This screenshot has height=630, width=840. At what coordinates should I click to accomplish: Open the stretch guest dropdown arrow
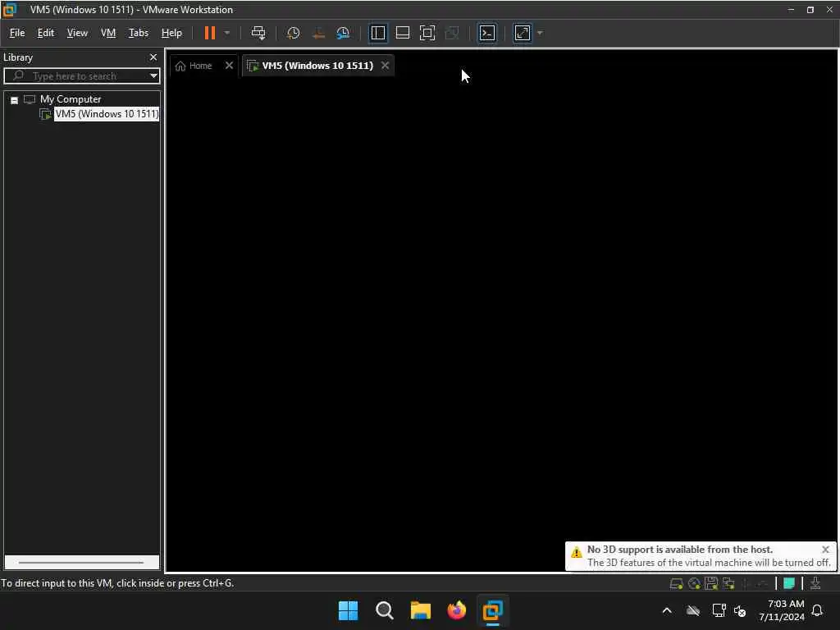tap(540, 33)
